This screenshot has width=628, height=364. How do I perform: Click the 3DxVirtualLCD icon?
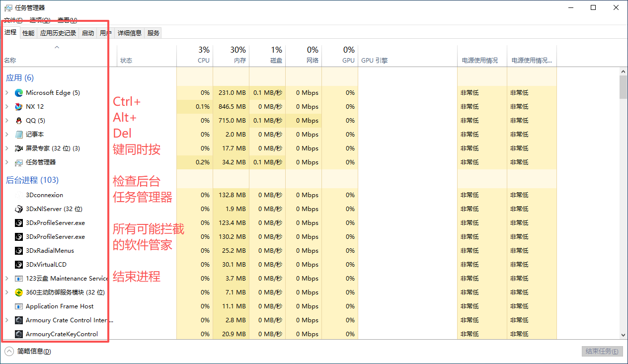coord(19,265)
